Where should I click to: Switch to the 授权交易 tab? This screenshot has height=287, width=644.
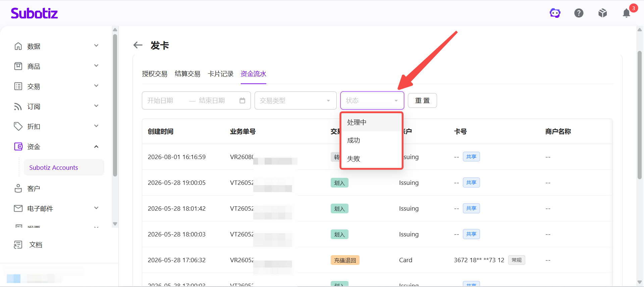tap(155, 74)
